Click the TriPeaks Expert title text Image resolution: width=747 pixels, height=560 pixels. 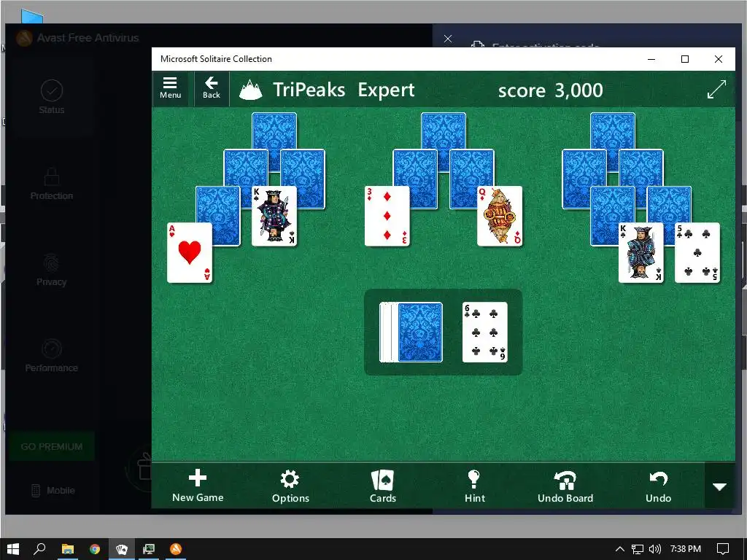pos(344,90)
